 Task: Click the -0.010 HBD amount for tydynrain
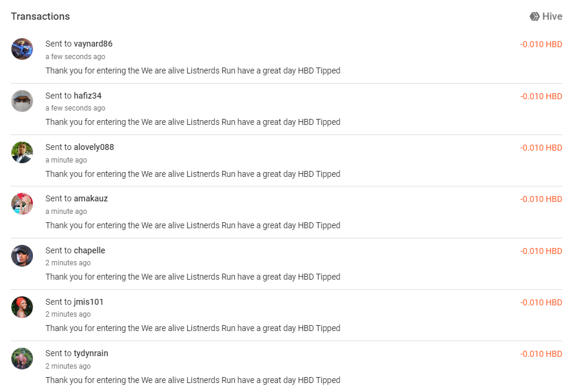541,354
